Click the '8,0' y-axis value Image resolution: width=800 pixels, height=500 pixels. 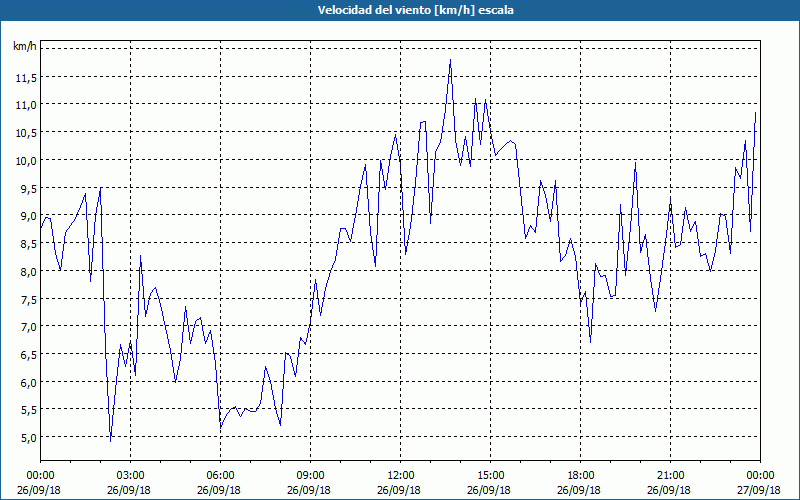[28, 271]
